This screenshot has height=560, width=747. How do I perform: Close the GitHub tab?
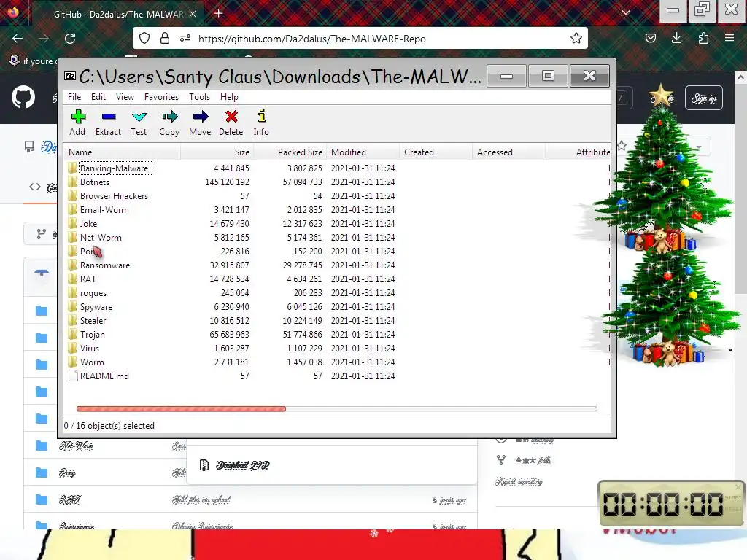pos(193,15)
